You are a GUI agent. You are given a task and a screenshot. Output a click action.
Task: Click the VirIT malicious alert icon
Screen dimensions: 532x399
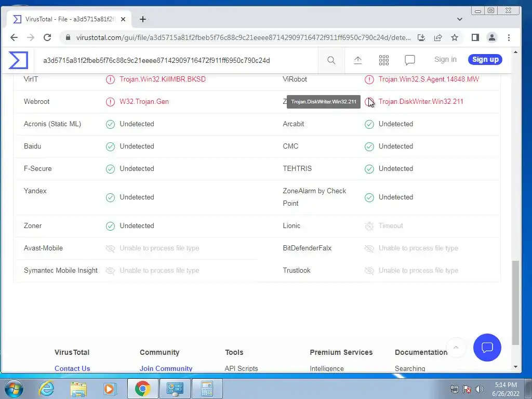(x=110, y=79)
